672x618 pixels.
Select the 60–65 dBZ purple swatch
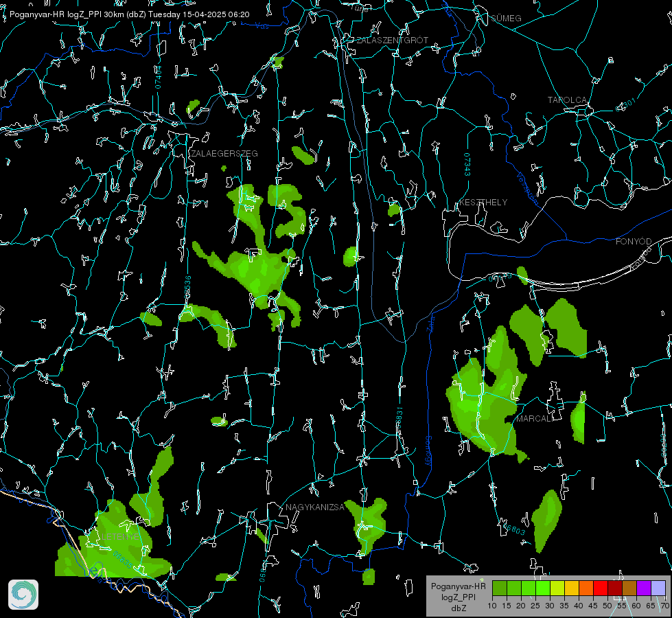click(x=644, y=588)
